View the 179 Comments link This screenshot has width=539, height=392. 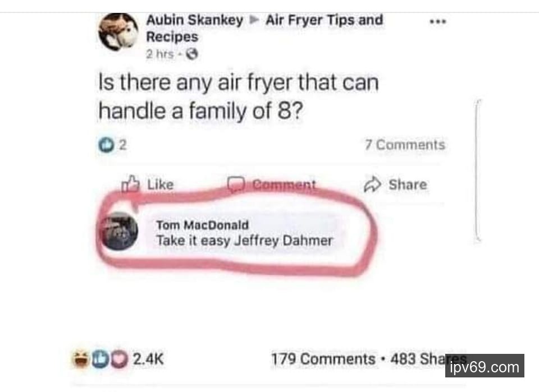323,359
